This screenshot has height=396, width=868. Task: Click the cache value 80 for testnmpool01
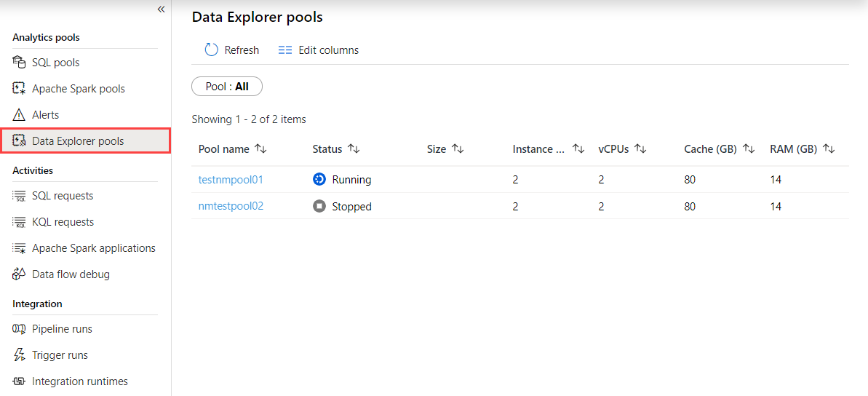(x=690, y=180)
